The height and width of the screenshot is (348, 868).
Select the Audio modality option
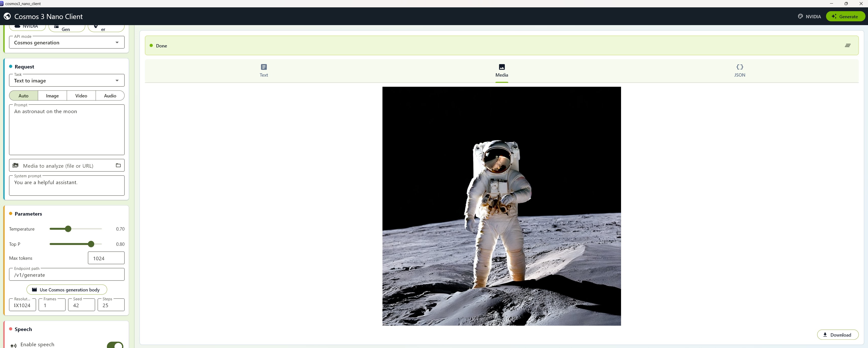tap(110, 96)
